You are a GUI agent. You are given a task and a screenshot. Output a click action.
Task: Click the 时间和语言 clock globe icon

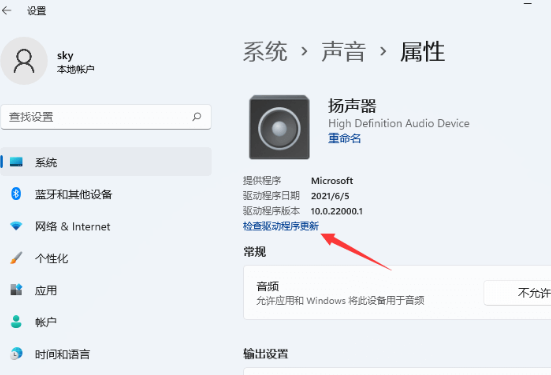click(16, 354)
